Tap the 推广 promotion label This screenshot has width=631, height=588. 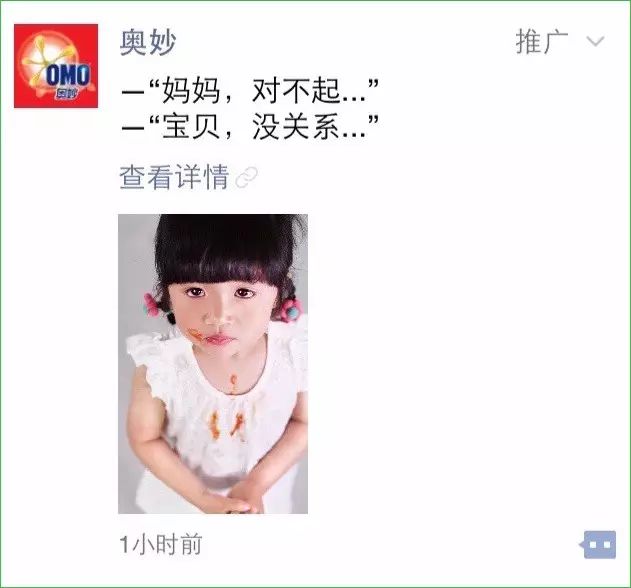click(x=542, y=41)
